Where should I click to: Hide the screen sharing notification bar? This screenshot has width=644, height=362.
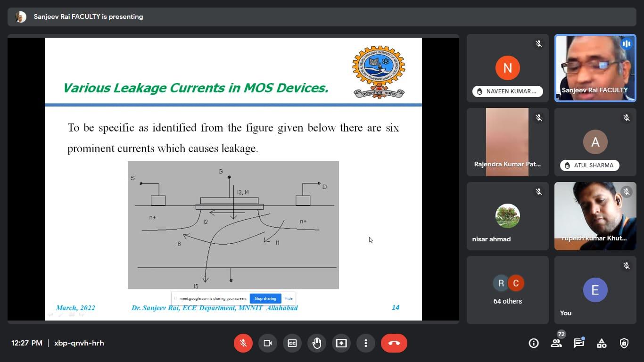289,298
